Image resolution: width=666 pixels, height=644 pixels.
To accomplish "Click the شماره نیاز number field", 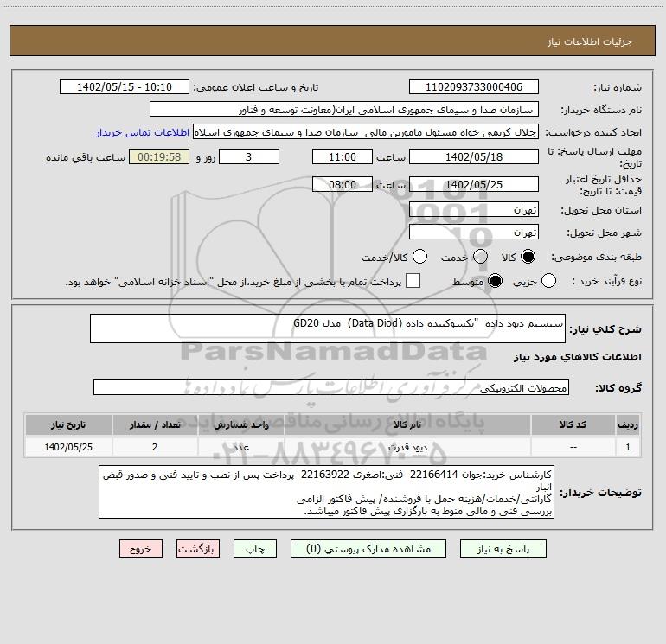I will click(x=474, y=86).
